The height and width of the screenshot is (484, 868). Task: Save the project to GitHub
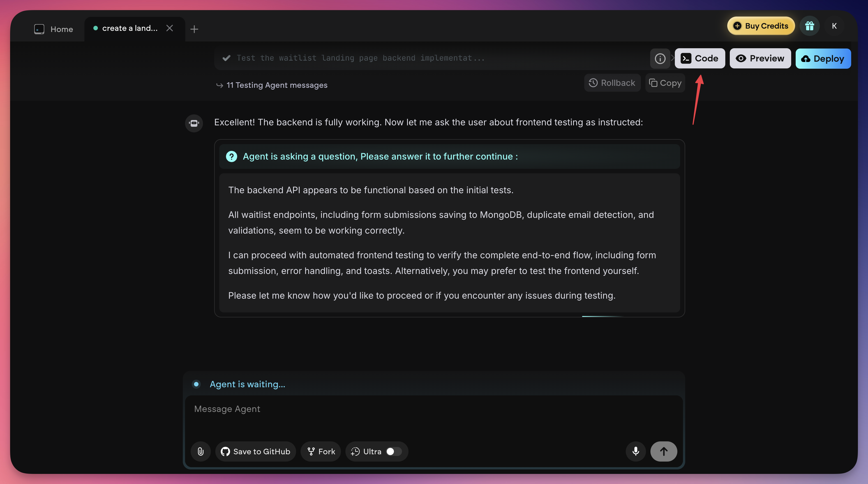(255, 451)
